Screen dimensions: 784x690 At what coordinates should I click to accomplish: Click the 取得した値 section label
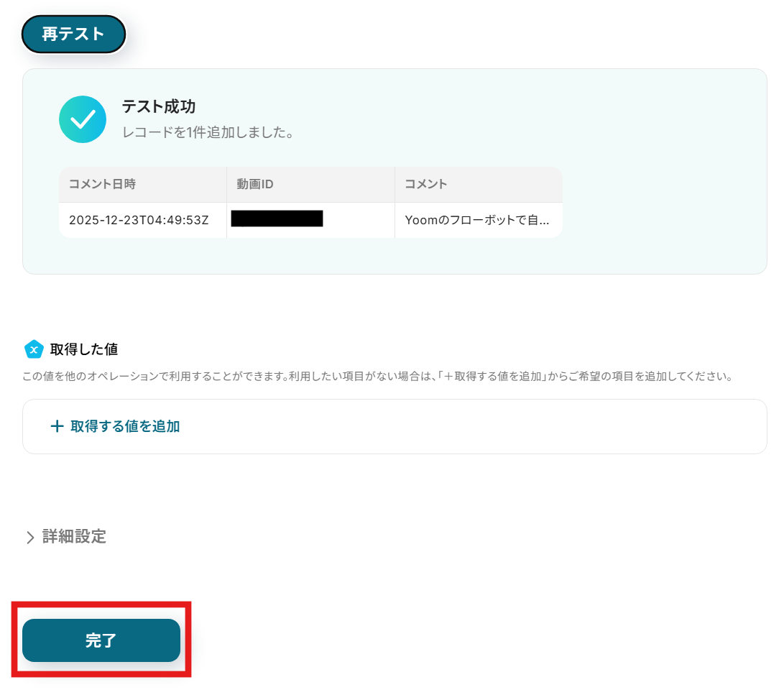84,349
